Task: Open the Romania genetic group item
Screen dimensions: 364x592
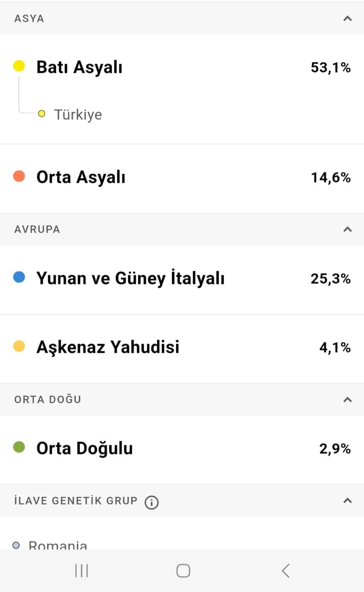Action: tap(50, 545)
